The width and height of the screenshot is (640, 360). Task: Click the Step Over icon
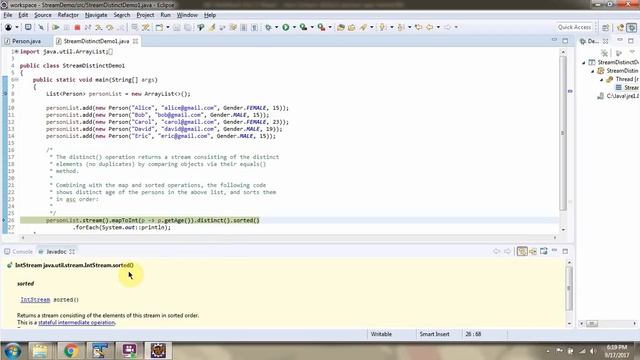(x=109, y=27)
